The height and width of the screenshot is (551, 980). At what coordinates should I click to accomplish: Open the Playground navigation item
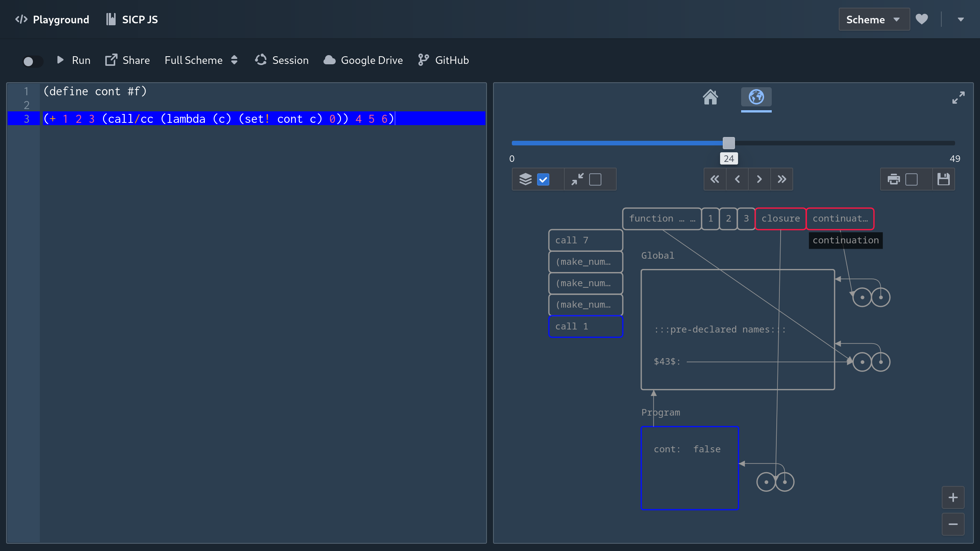[x=52, y=20]
